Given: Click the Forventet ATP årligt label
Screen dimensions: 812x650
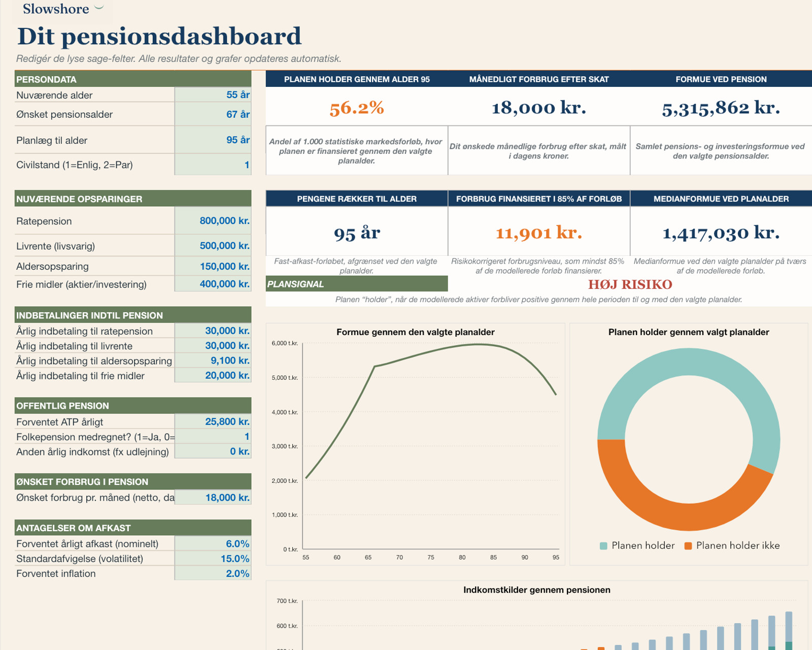Looking at the screenshot, I should 59,422.
